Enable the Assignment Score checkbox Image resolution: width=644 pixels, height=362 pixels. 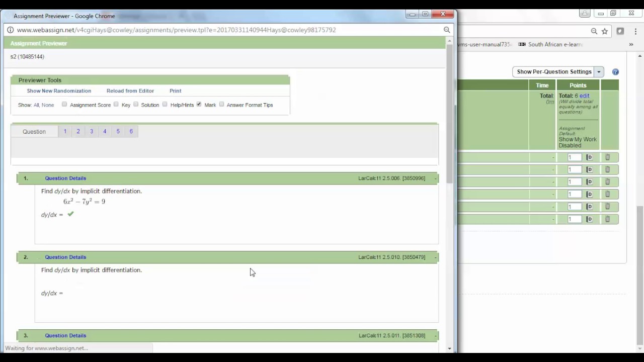[x=64, y=104]
